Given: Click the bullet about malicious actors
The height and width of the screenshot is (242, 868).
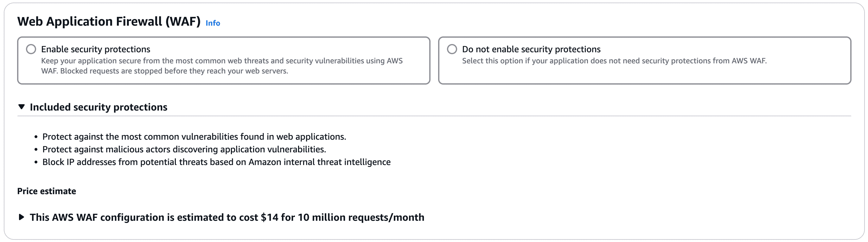Looking at the screenshot, I should coord(184,149).
